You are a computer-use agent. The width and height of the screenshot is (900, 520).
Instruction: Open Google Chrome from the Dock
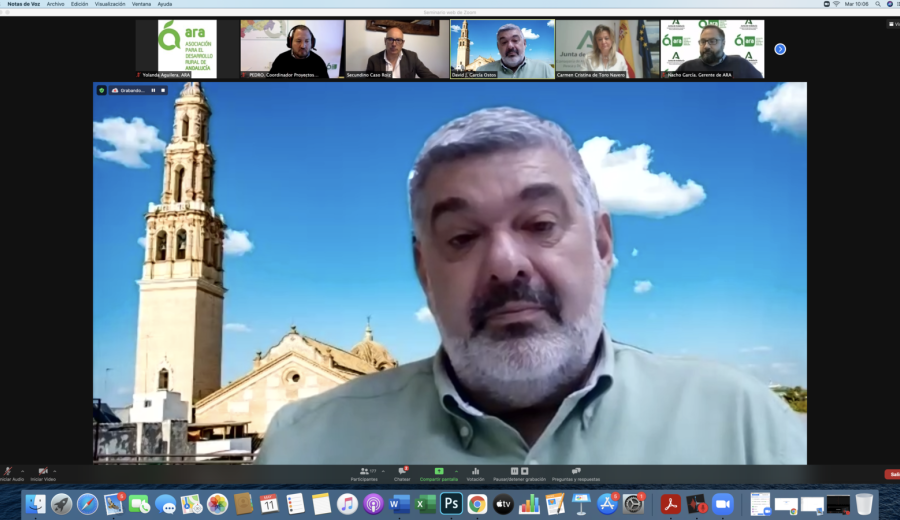[477, 505]
